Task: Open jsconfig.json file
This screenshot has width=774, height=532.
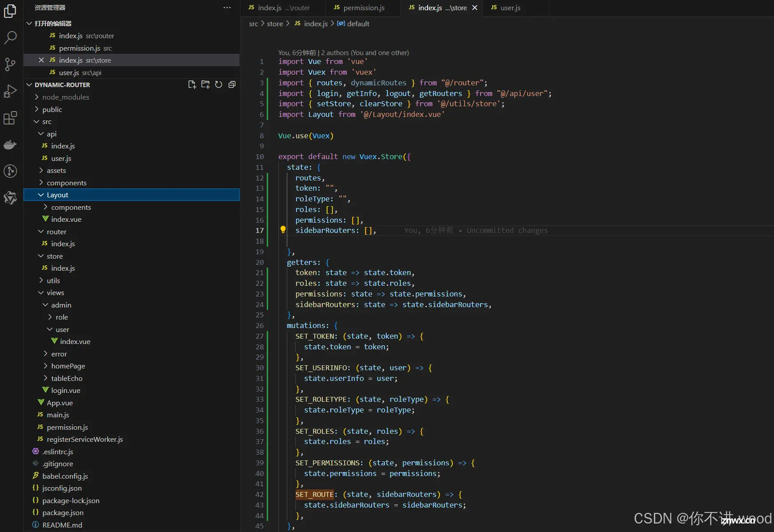Action: 132,488
